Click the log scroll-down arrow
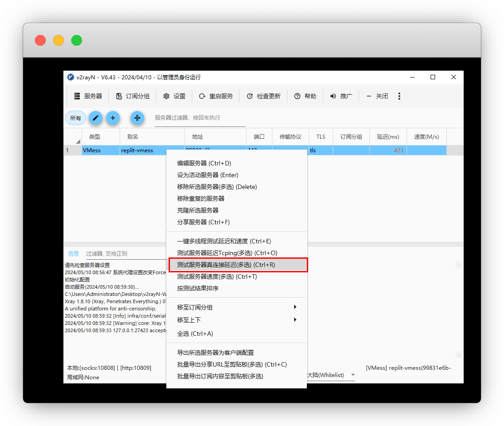This screenshot has width=504, height=426. point(459,355)
